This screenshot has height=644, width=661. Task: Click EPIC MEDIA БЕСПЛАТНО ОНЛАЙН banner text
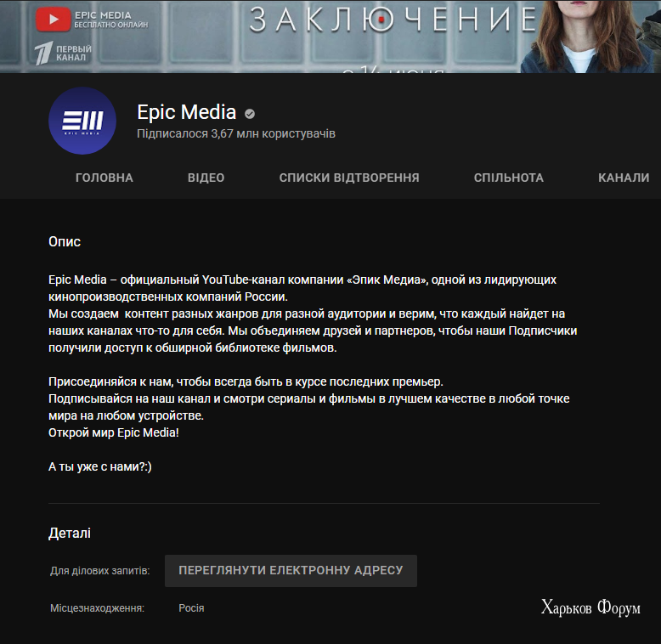(x=110, y=20)
